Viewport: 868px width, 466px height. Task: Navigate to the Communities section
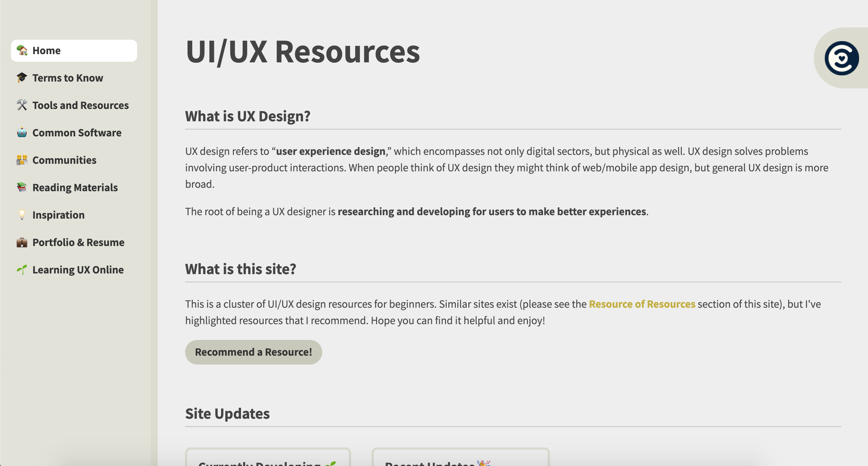coord(64,160)
